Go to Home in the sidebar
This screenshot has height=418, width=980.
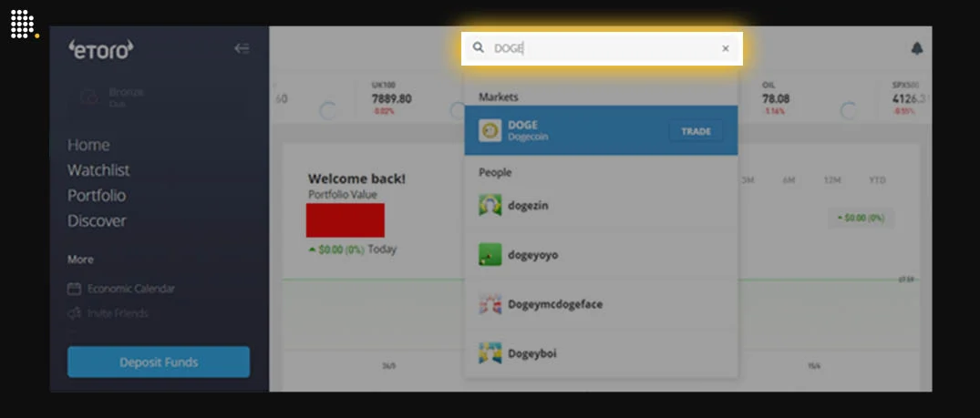(88, 145)
